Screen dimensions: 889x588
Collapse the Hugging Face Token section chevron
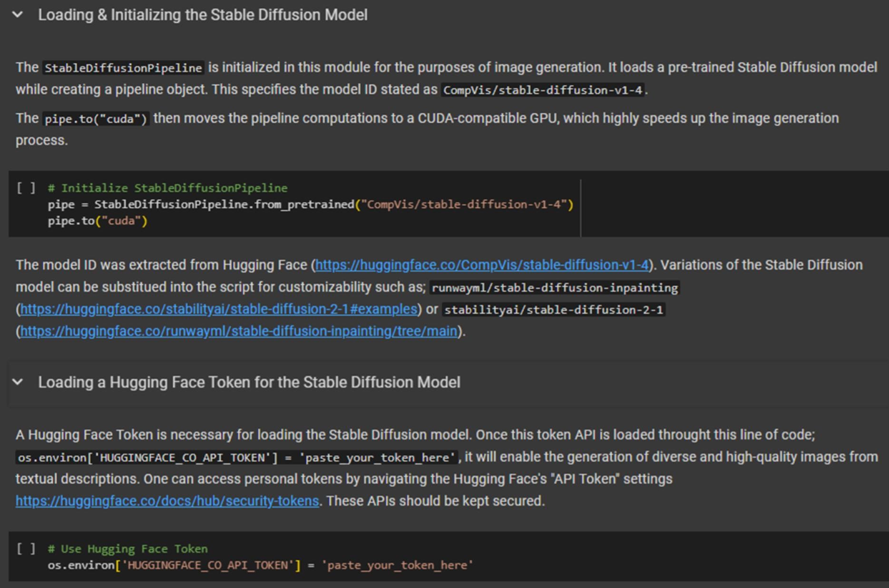[x=18, y=382]
